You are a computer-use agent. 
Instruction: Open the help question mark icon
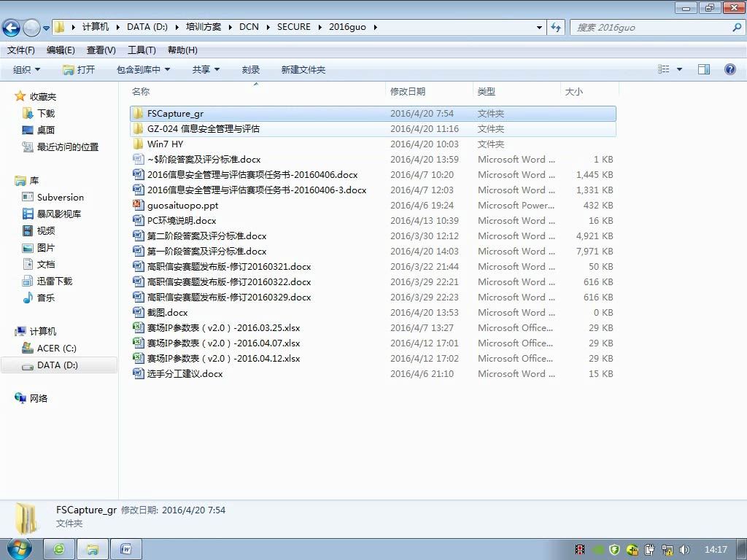pyautogui.click(x=729, y=69)
